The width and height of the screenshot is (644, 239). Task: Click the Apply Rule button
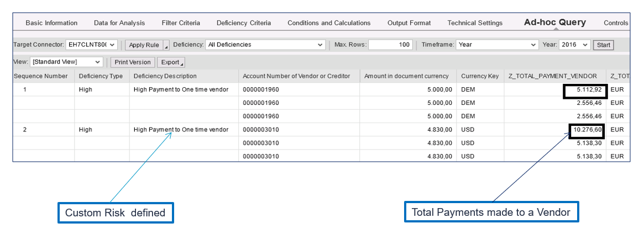(x=144, y=45)
